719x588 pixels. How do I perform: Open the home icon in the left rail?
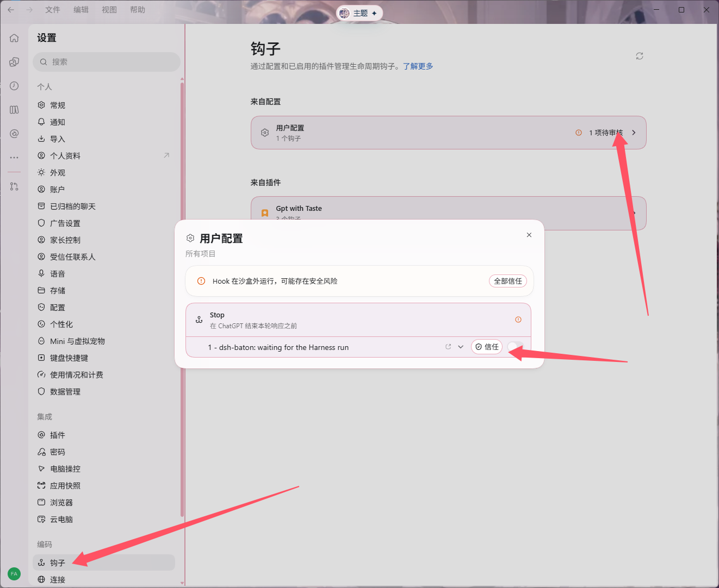click(14, 38)
